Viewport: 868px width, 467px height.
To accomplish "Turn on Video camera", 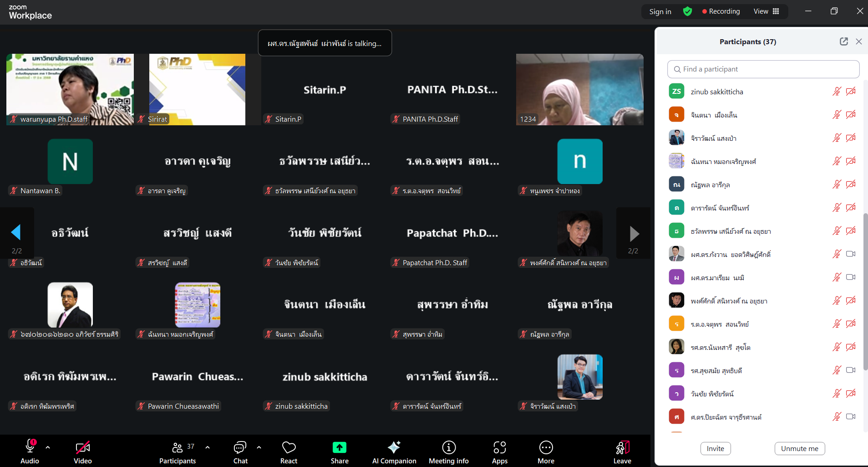I will pyautogui.click(x=83, y=448).
